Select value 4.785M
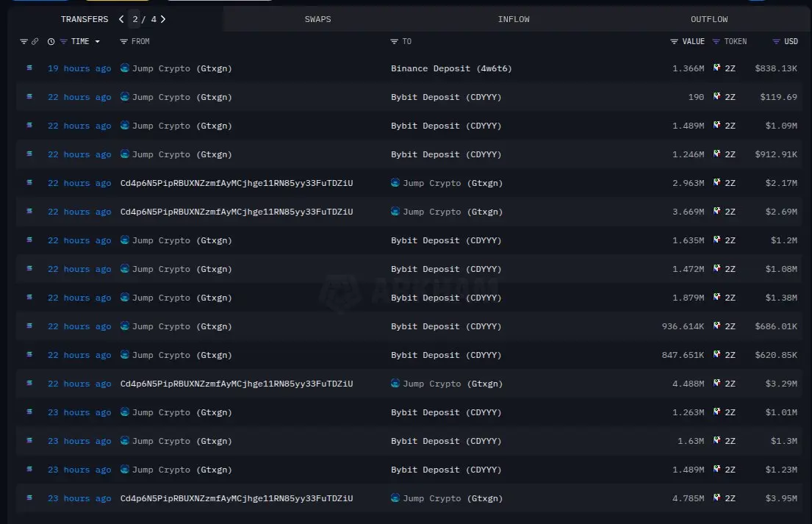The width and height of the screenshot is (812, 524). point(689,498)
